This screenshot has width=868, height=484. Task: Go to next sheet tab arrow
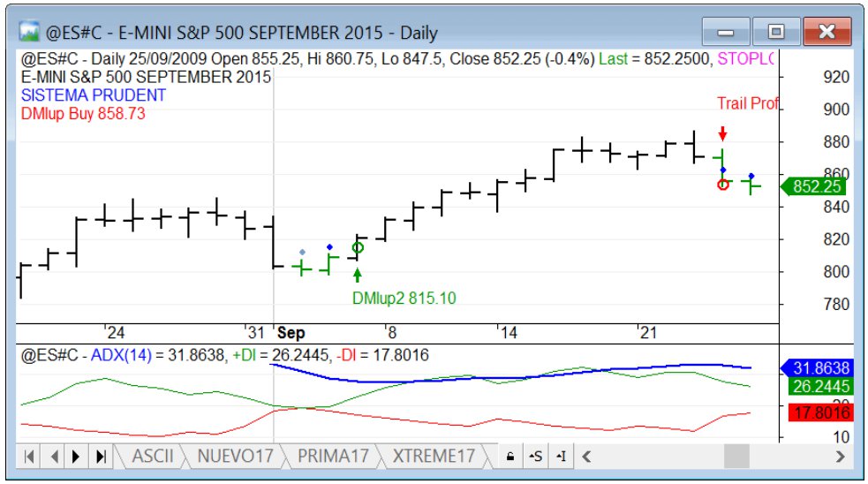coord(77,457)
